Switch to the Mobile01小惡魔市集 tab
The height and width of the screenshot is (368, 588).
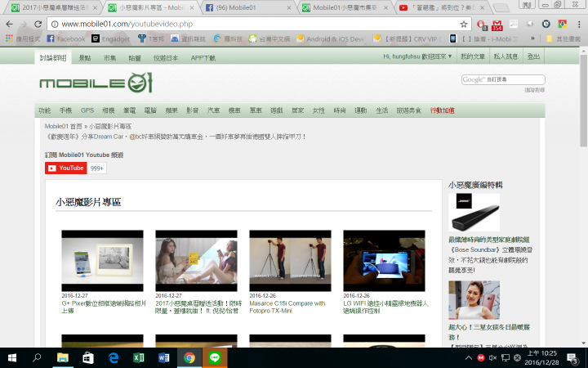coord(345,7)
